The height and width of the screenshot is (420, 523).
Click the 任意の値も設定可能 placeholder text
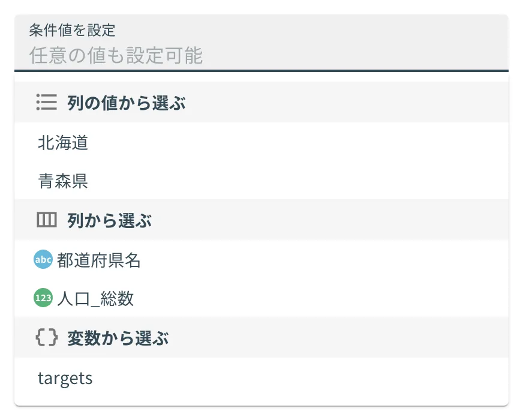(116, 55)
